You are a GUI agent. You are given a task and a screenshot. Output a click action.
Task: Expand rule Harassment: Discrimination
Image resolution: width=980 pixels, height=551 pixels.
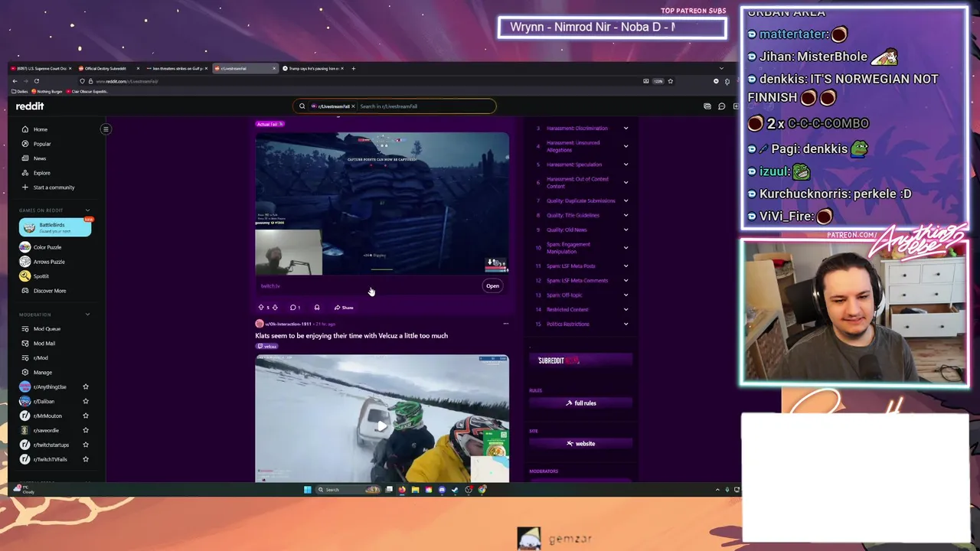pyautogui.click(x=626, y=129)
